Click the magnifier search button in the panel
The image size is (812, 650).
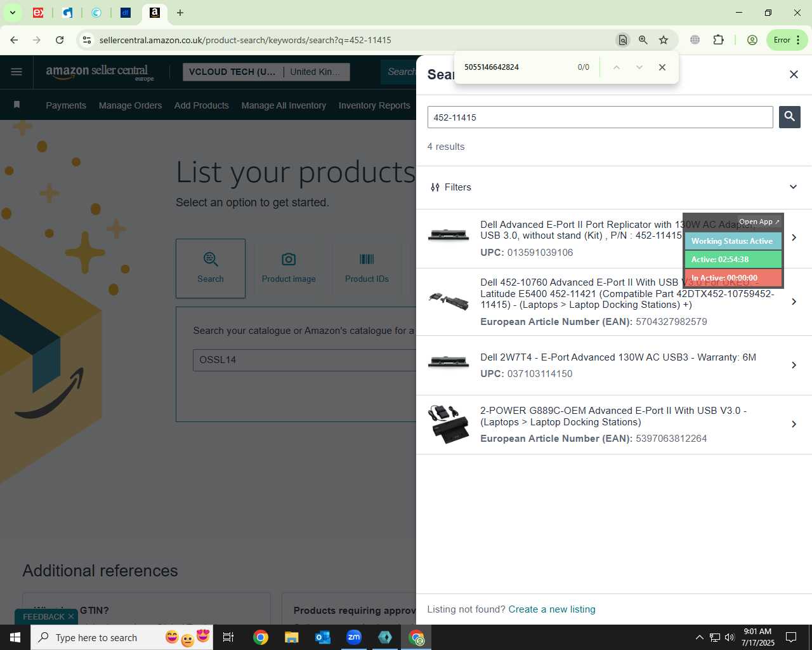coord(789,117)
